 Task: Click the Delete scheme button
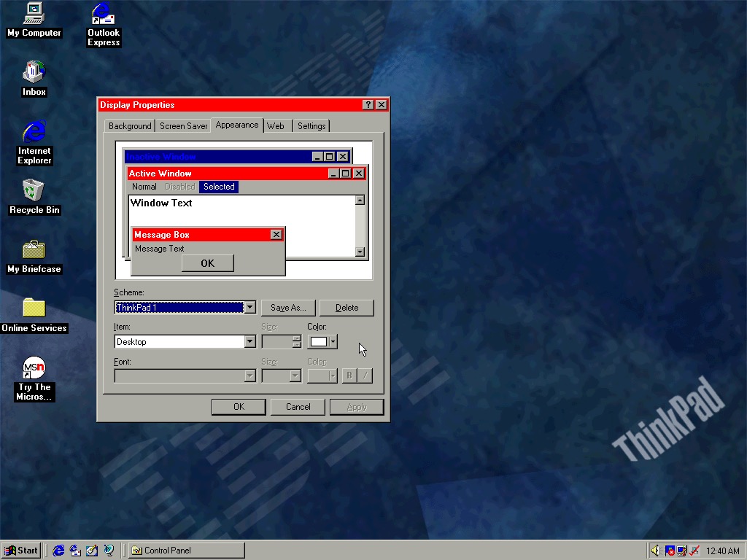[x=347, y=308]
